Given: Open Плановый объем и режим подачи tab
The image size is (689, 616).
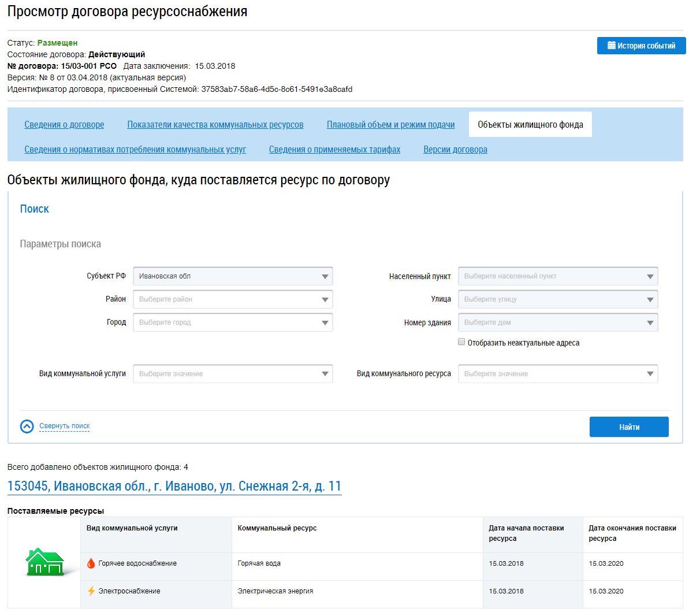Looking at the screenshot, I should (390, 125).
